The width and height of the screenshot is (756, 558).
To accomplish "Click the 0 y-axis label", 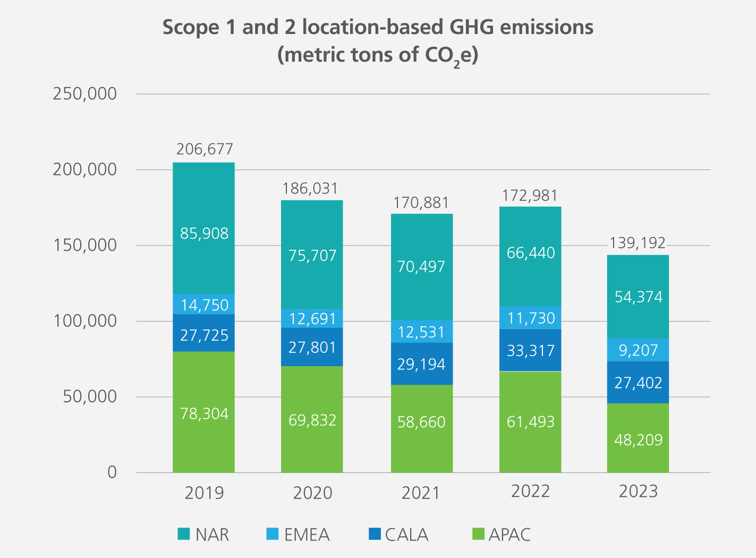I will [x=112, y=472].
